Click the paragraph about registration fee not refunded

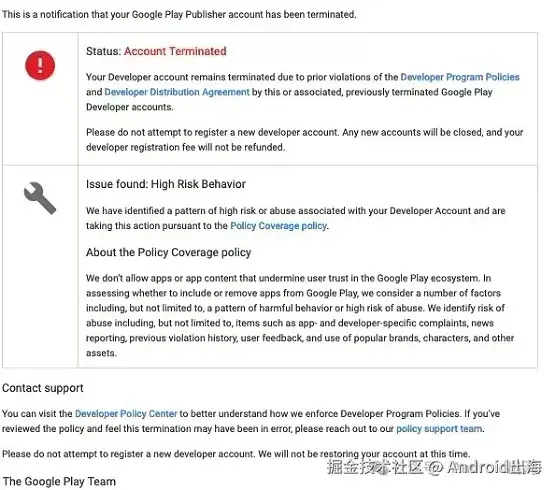point(305,140)
